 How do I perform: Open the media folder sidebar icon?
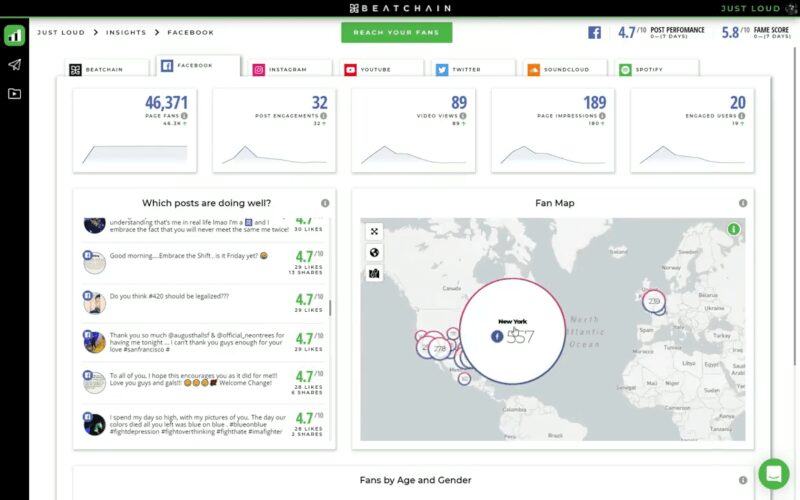coord(14,94)
